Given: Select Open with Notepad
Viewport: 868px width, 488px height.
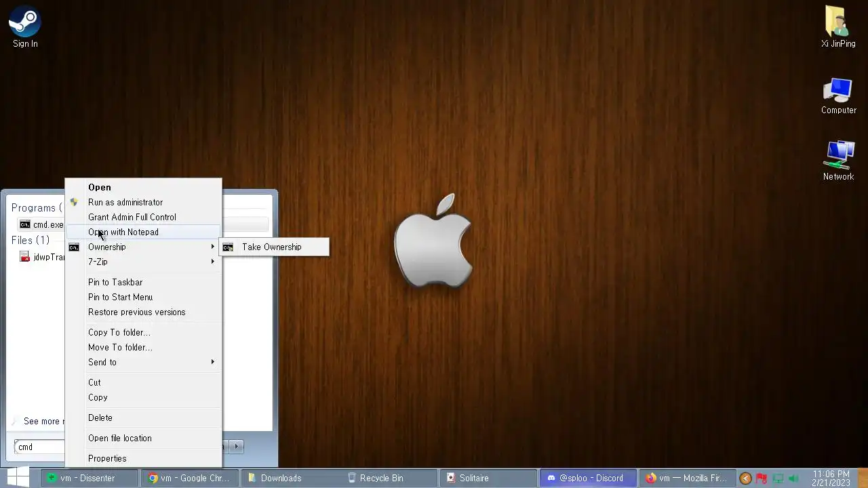Looking at the screenshot, I should [x=143, y=232].
